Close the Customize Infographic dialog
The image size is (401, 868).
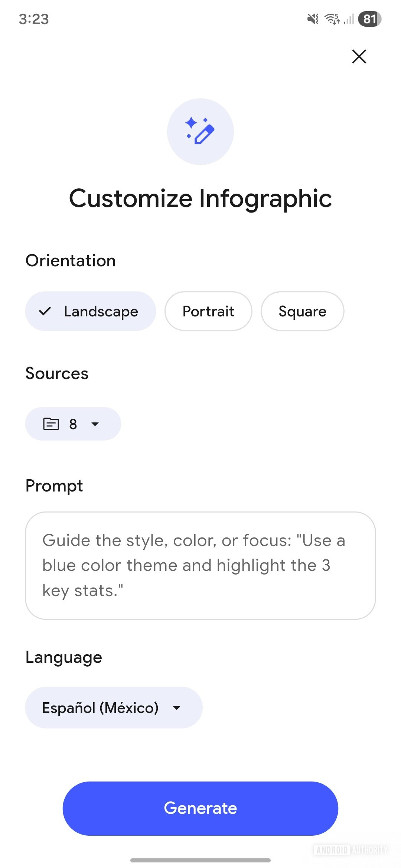pos(359,57)
